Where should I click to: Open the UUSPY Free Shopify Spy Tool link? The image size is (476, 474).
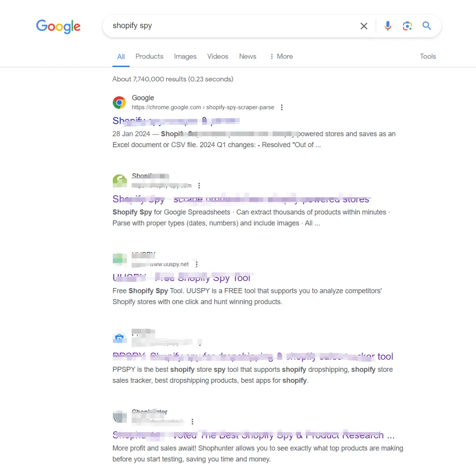pos(181,278)
